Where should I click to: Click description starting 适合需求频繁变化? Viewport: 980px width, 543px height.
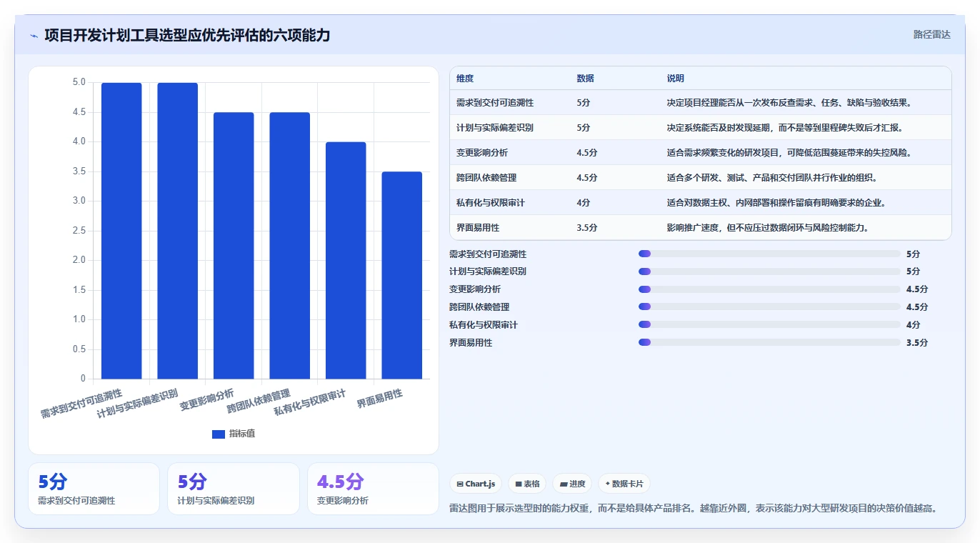pos(789,153)
